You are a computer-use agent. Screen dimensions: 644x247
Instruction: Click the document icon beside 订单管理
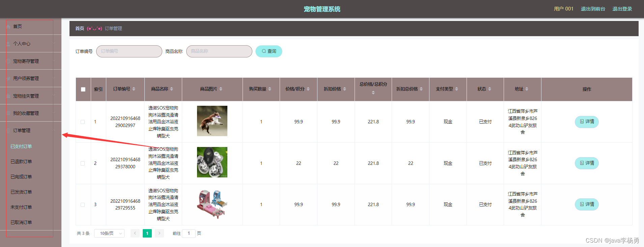point(8,130)
